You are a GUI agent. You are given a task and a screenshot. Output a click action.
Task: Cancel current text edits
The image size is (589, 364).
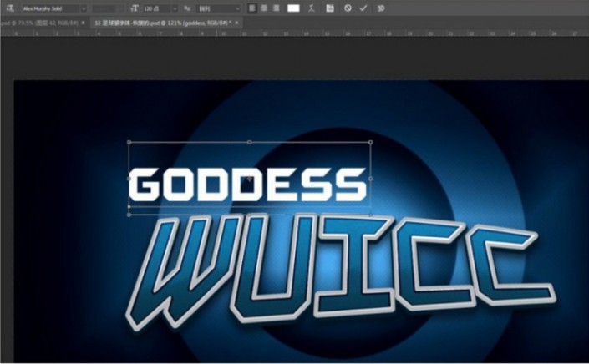[x=348, y=8]
